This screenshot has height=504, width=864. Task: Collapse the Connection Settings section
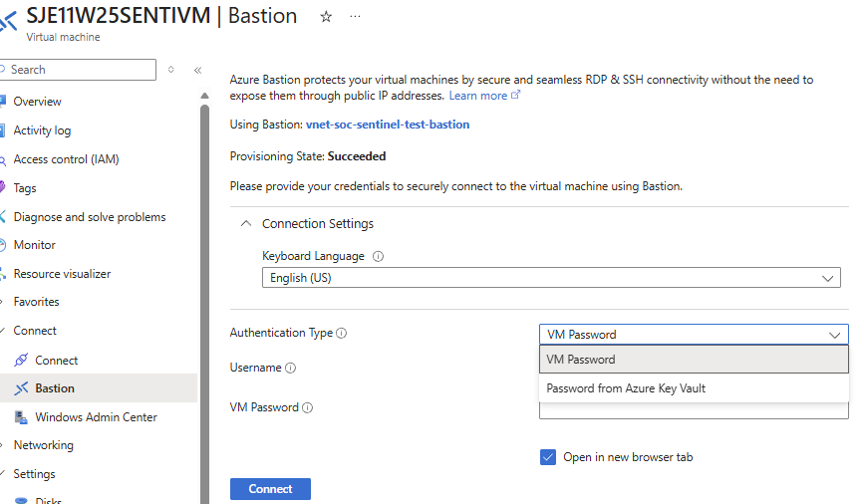(x=246, y=224)
